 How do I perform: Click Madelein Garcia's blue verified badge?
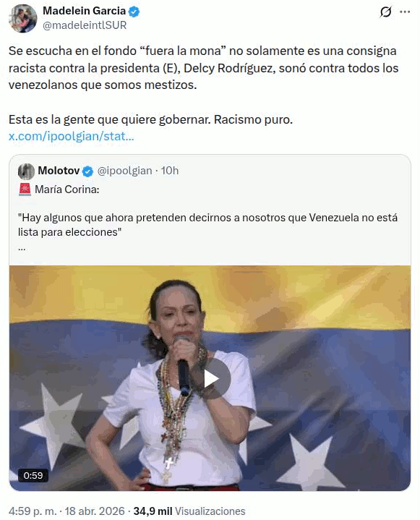click(x=134, y=12)
